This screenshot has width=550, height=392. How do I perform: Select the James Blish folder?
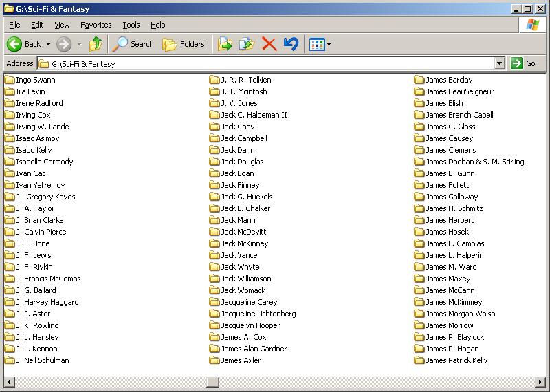[444, 103]
